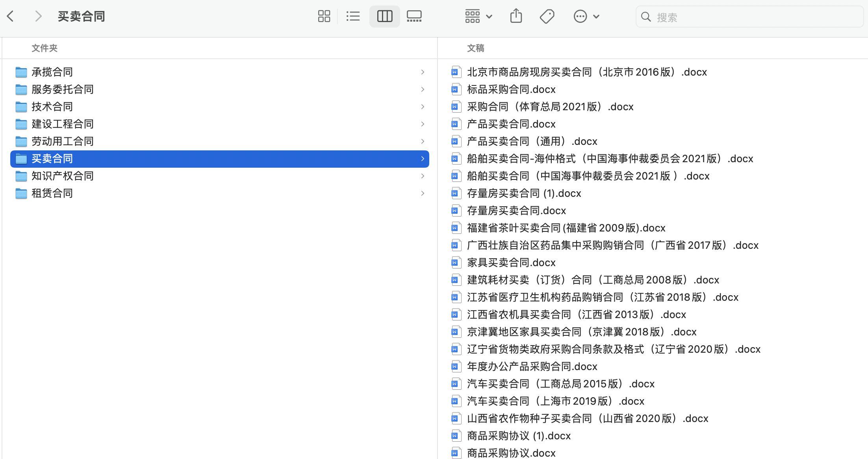Switch to icon grid view
The image size is (868, 459).
(324, 16)
